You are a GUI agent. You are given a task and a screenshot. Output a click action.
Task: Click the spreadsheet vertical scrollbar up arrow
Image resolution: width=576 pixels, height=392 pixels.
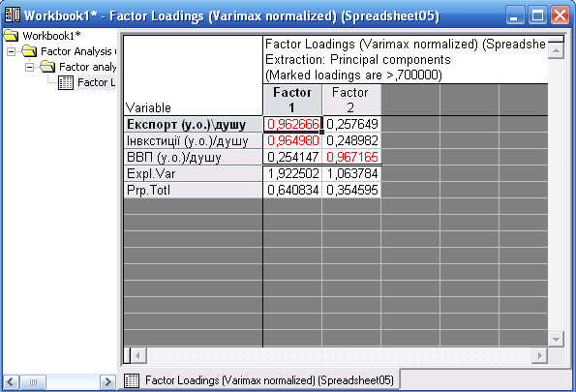(x=556, y=50)
